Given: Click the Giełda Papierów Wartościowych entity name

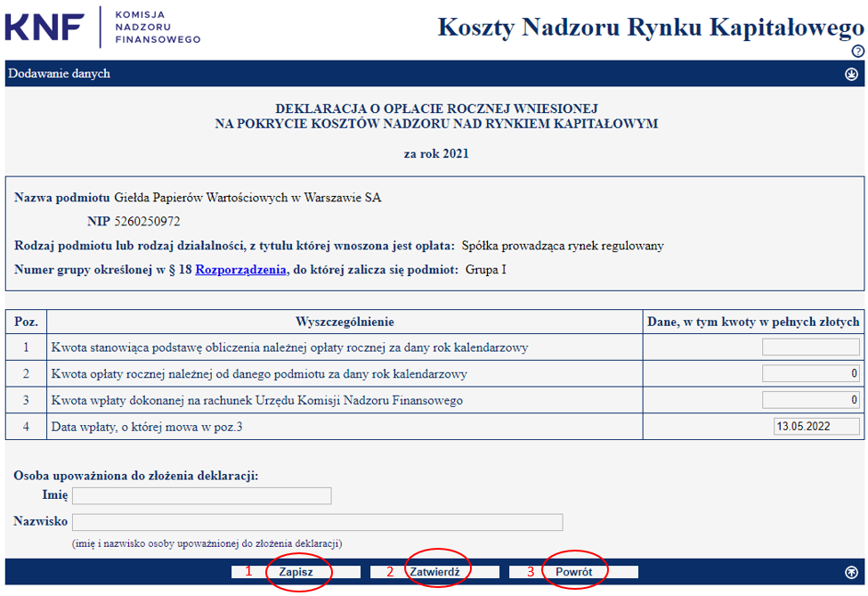Looking at the screenshot, I should tap(247, 198).
